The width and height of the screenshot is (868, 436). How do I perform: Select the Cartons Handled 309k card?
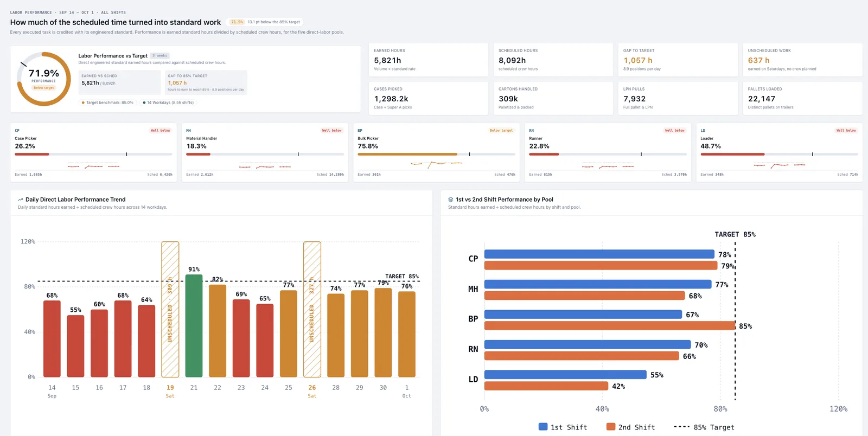click(553, 98)
